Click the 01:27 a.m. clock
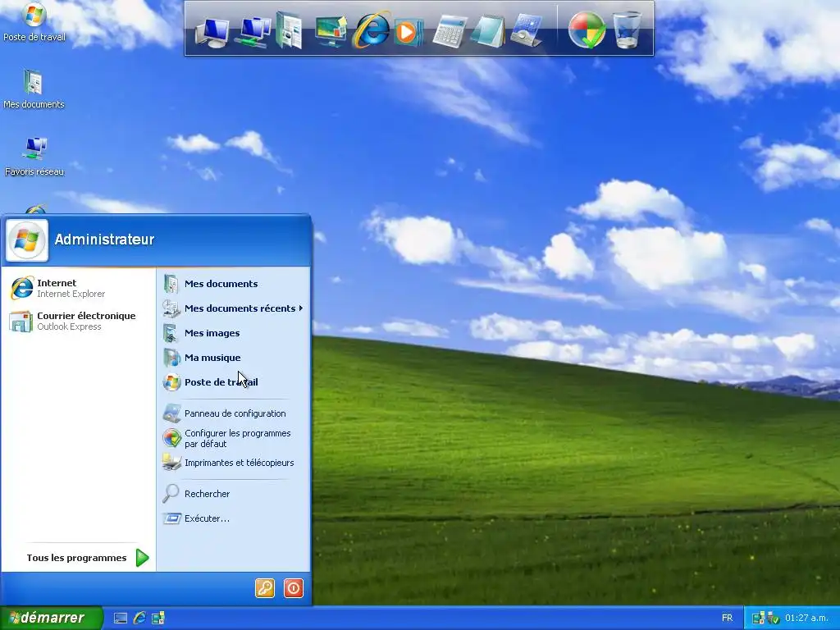 [x=807, y=619]
